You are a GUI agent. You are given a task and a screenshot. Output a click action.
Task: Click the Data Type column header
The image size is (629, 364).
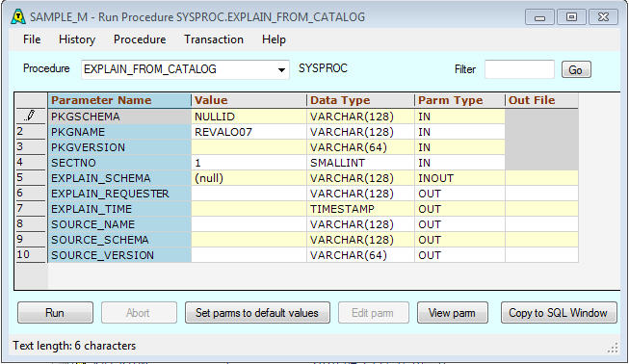point(360,100)
